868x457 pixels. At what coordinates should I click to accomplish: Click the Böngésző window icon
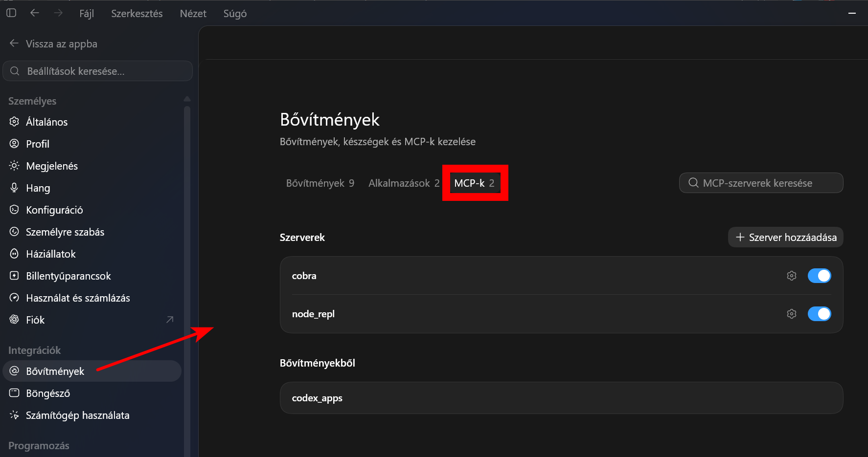pyautogui.click(x=14, y=393)
